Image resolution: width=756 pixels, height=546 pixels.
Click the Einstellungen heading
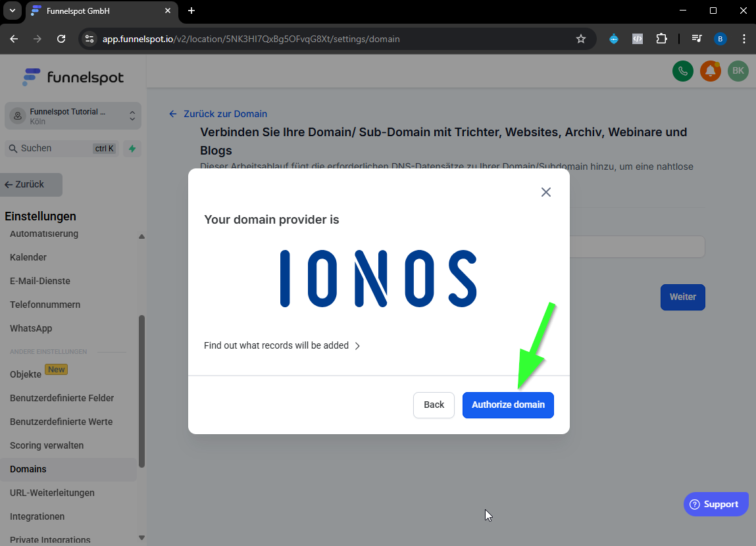41,216
